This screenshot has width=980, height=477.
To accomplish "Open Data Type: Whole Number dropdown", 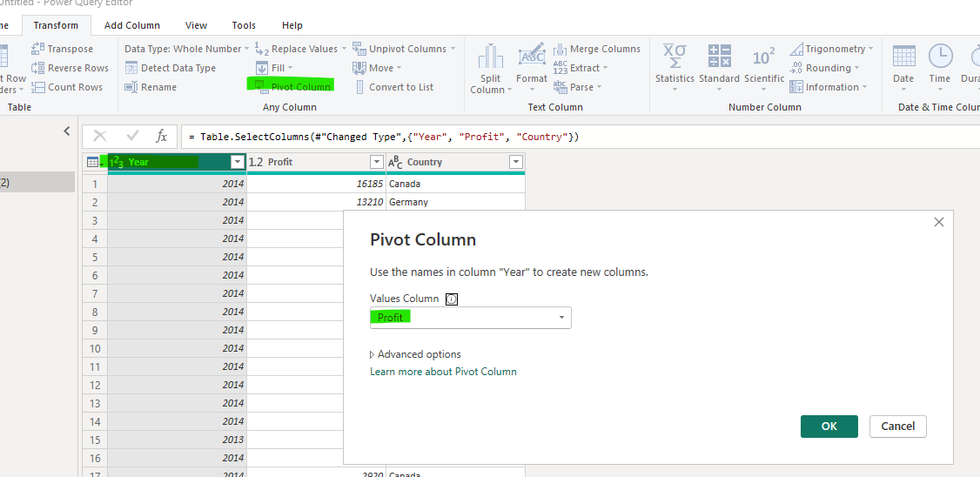I will point(186,49).
